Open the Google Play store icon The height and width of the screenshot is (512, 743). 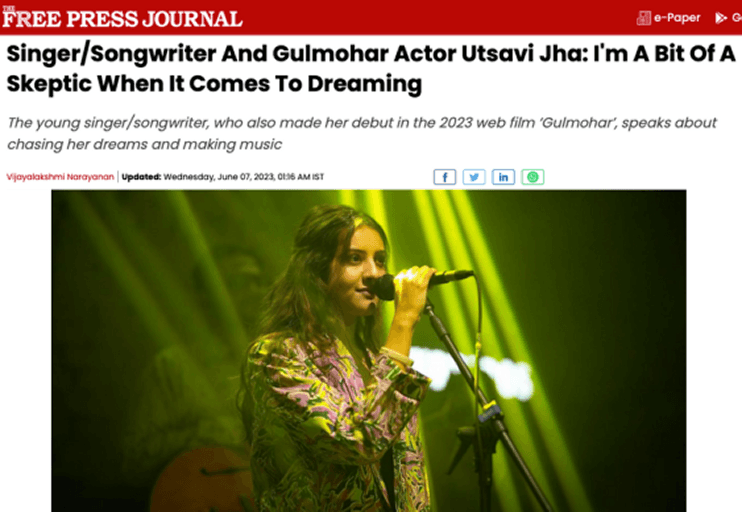point(721,18)
